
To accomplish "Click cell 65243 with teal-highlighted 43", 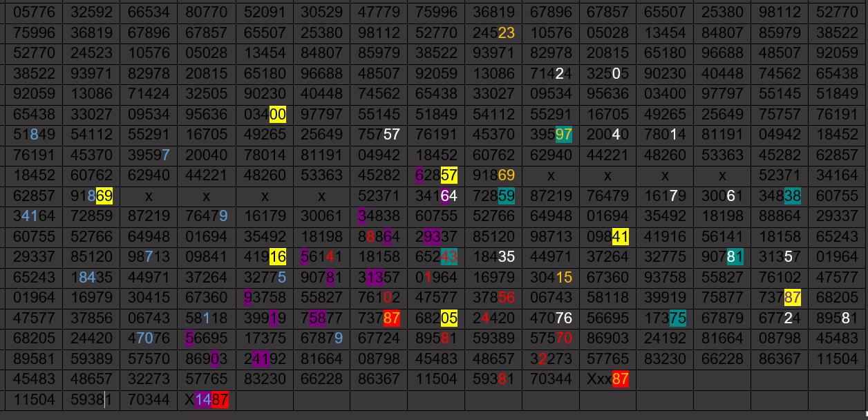I will coord(436,258).
